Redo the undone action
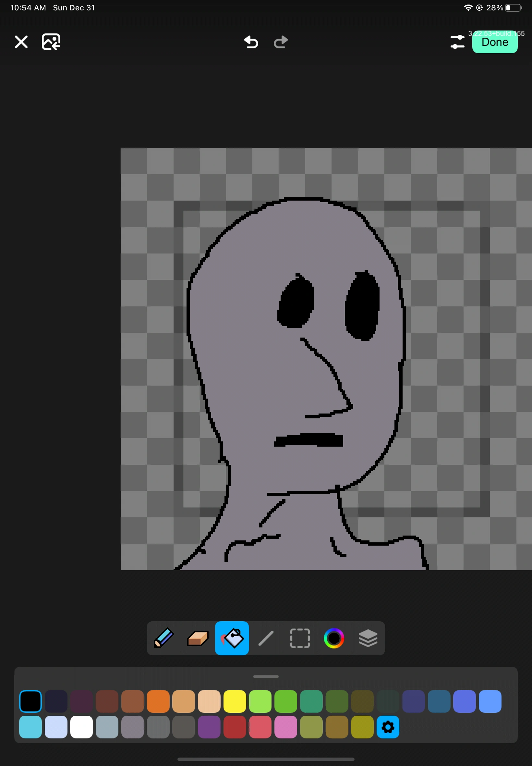This screenshot has height=766, width=532. coord(280,42)
